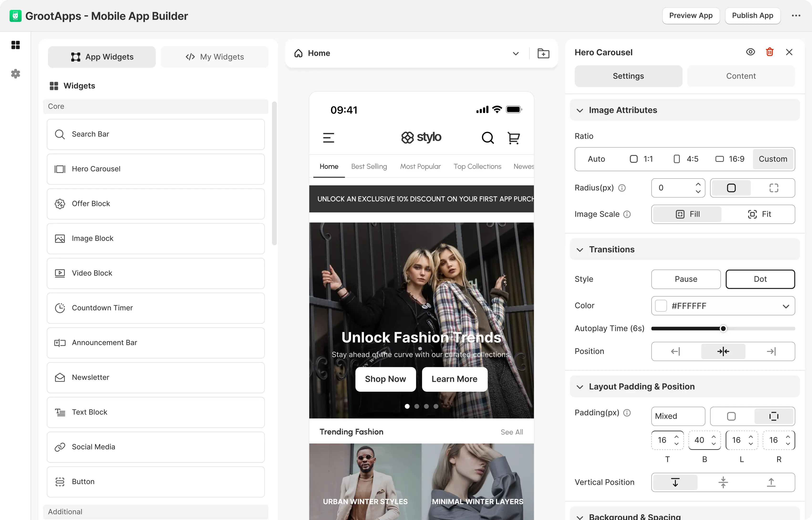Delete the Hero Carousel widget

(x=770, y=52)
